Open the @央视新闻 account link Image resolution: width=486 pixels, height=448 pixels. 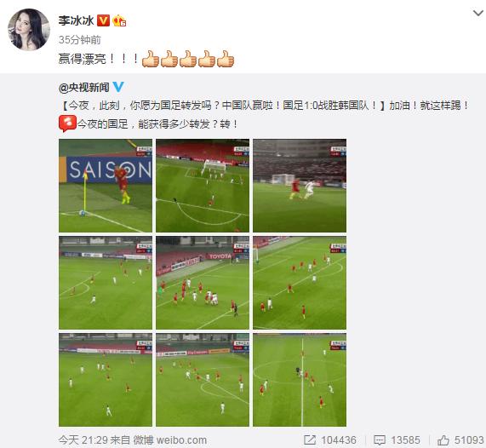coord(83,88)
